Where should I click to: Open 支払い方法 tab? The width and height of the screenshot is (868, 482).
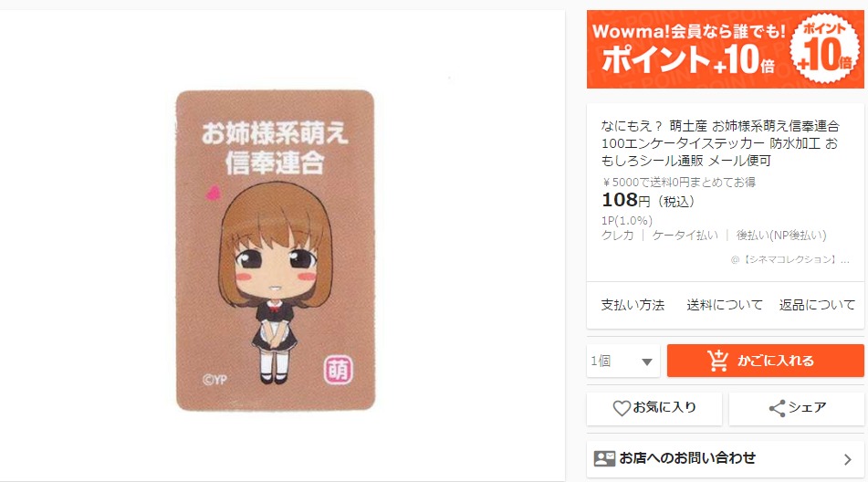[633, 305]
